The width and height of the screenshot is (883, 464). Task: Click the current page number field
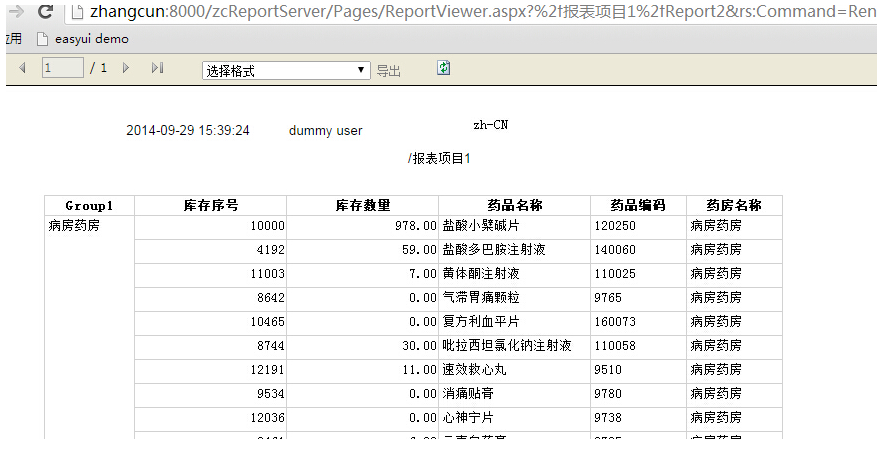click(62, 68)
